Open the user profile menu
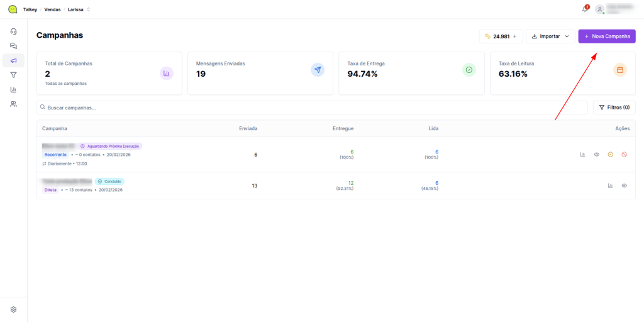 click(x=616, y=9)
